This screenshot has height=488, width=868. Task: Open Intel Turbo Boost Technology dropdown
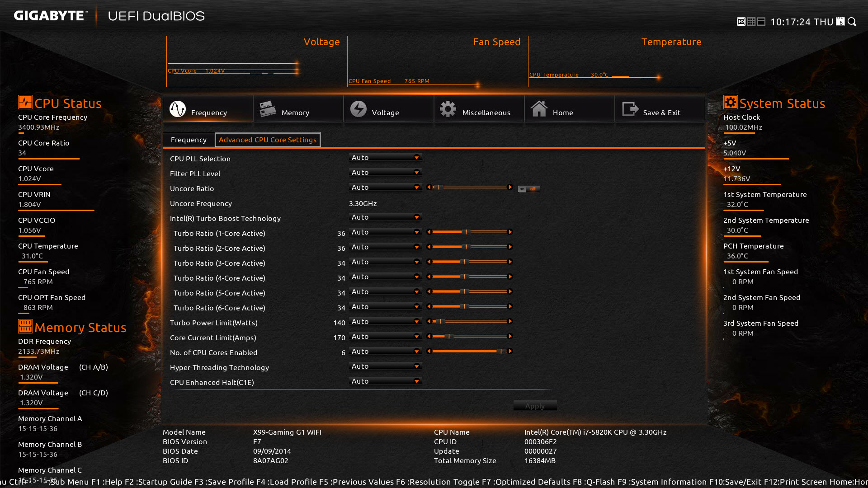pyautogui.click(x=385, y=217)
